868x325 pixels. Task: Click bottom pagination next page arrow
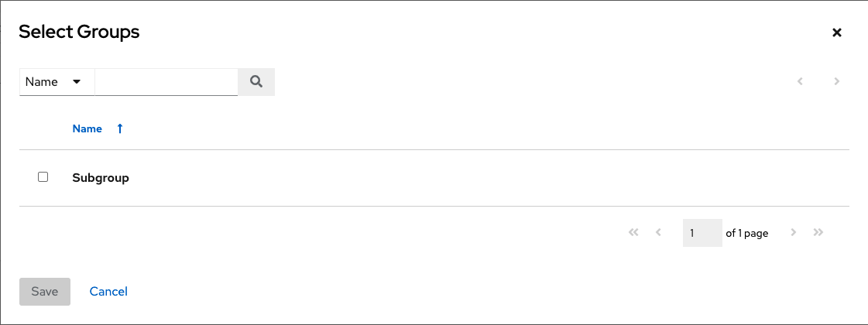(x=793, y=232)
